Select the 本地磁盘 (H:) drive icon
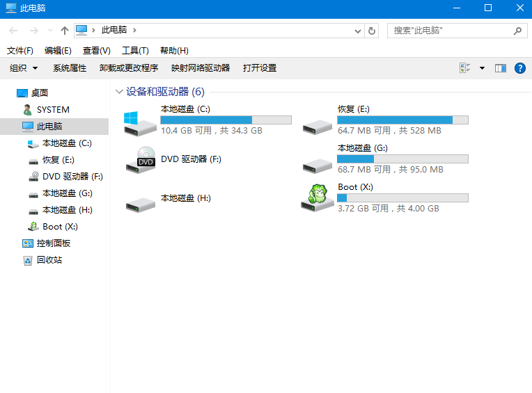Image resolution: width=532 pixels, height=393 pixels. 141,205
